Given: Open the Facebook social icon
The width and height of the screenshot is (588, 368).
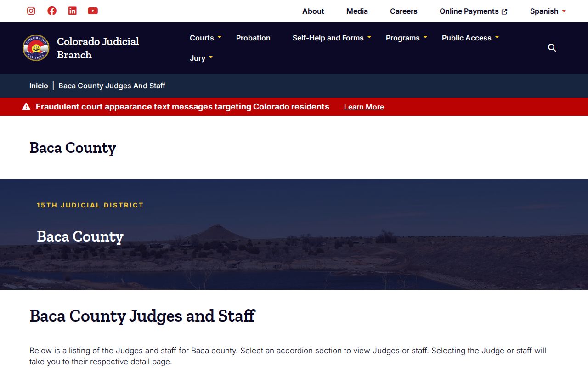Looking at the screenshot, I should point(52,11).
